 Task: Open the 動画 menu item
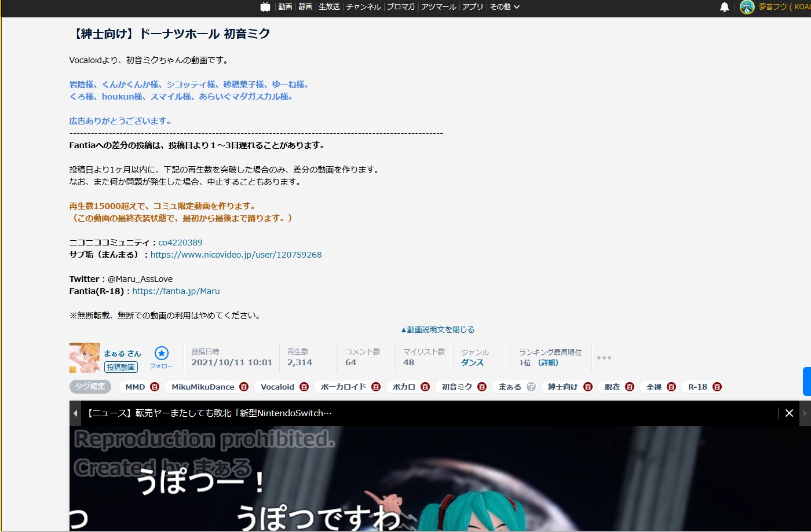[285, 7]
